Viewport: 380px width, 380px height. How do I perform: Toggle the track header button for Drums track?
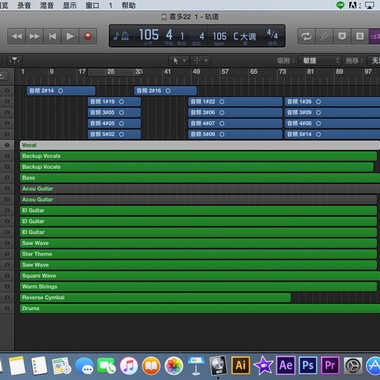[x=7, y=308]
